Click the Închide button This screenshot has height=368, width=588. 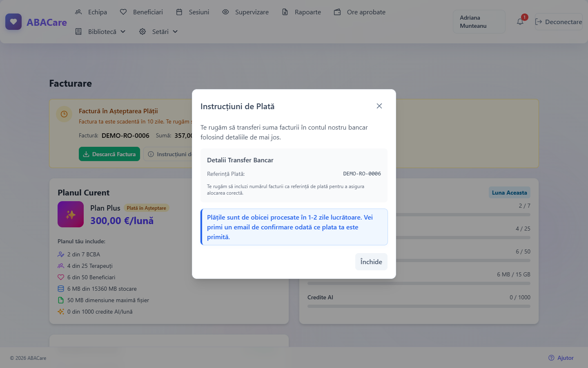tap(371, 262)
